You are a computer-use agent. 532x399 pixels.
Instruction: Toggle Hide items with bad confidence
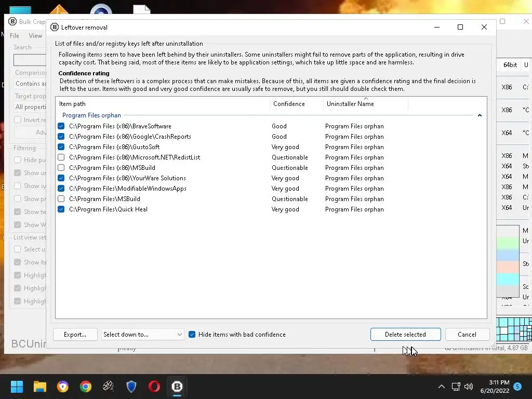(192, 335)
